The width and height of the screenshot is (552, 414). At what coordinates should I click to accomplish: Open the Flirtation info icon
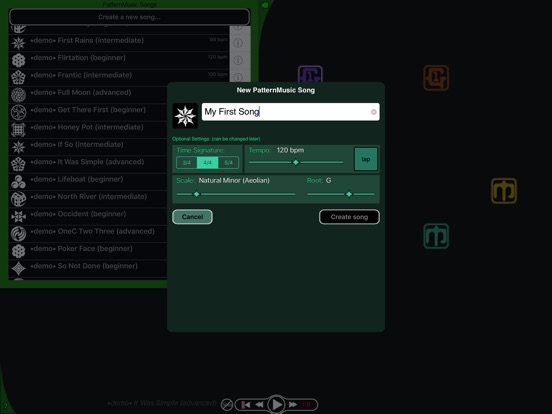click(238, 60)
